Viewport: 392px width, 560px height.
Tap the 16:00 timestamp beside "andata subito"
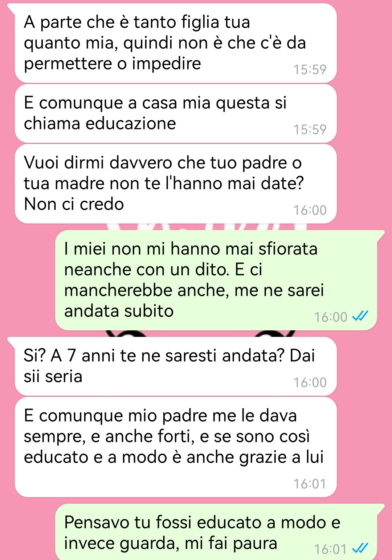click(331, 317)
